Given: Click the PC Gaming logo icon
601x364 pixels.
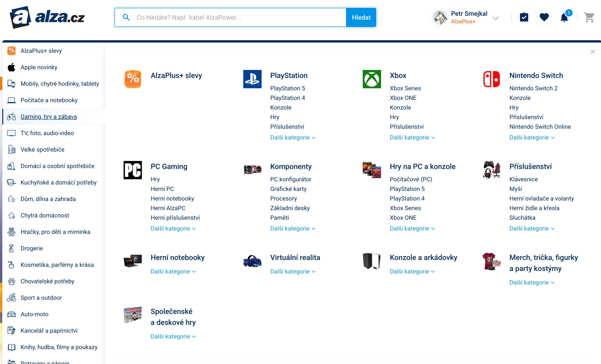Looking at the screenshot, I should (x=132, y=170).
